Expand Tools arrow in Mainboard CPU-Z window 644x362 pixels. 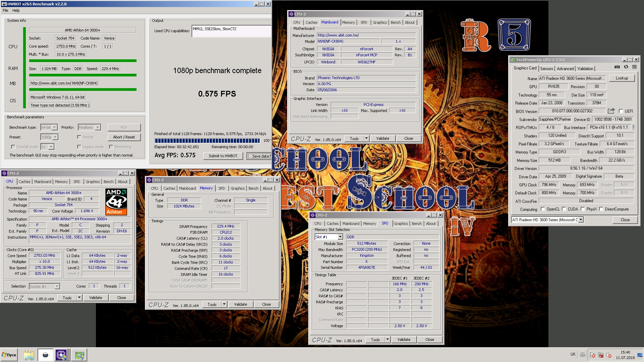coord(367,138)
